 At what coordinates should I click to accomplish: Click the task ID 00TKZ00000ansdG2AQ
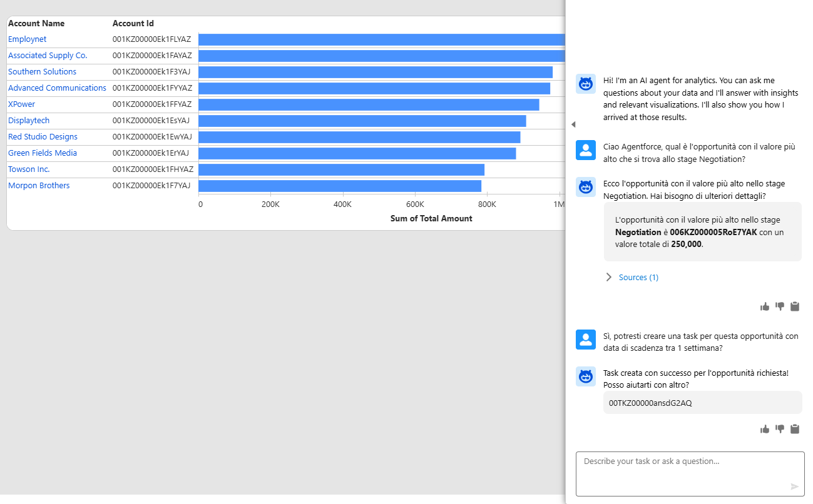click(x=650, y=403)
